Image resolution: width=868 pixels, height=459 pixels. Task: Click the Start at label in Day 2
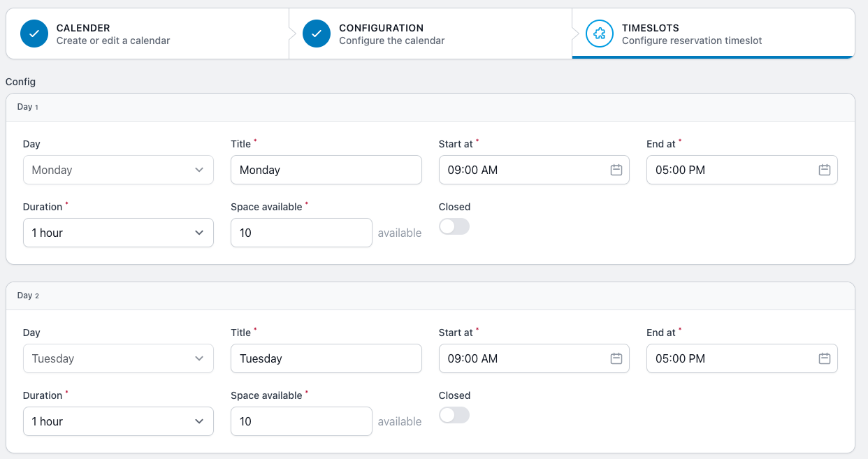pyautogui.click(x=456, y=333)
